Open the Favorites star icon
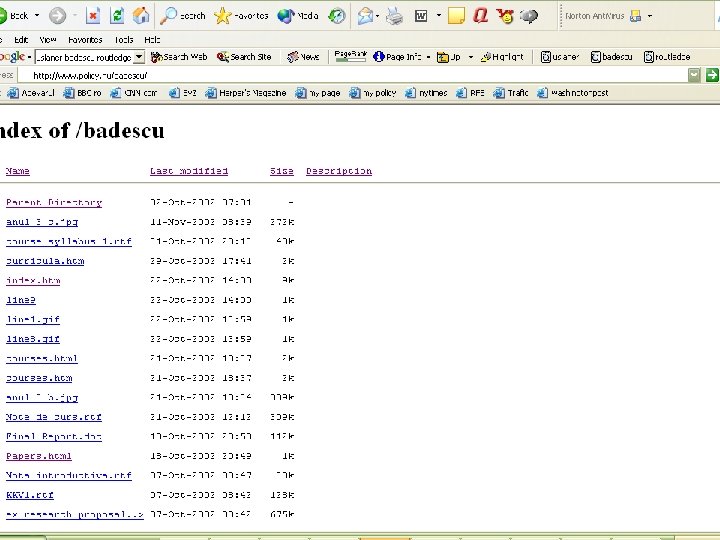720x540 pixels. [223, 16]
